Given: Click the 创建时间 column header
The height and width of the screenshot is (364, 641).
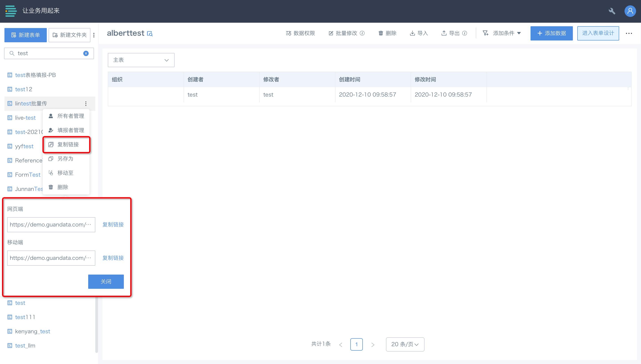Looking at the screenshot, I should click(373, 79).
